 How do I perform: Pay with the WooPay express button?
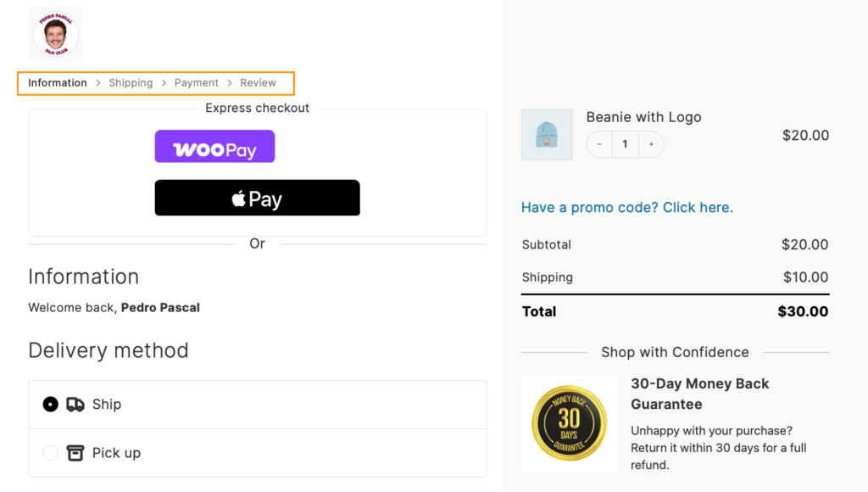coord(214,146)
